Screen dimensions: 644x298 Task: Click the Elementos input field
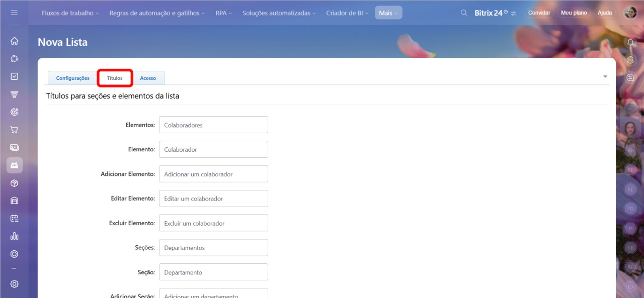[213, 125]
